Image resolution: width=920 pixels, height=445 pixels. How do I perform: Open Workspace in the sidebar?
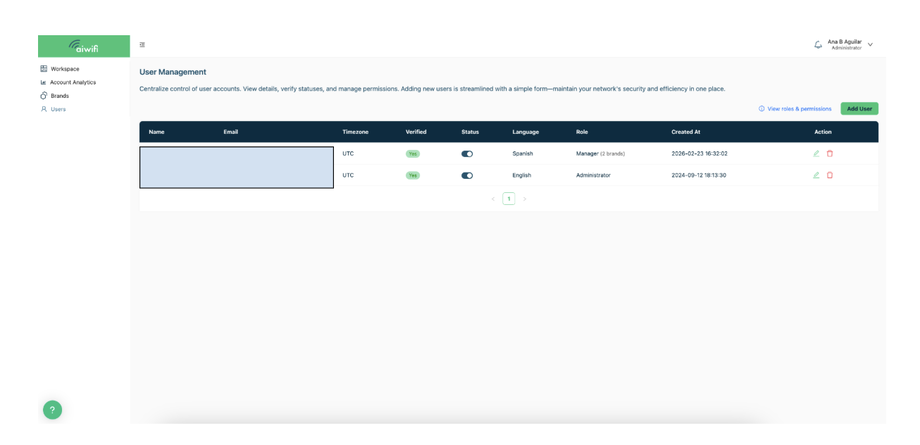65,69
